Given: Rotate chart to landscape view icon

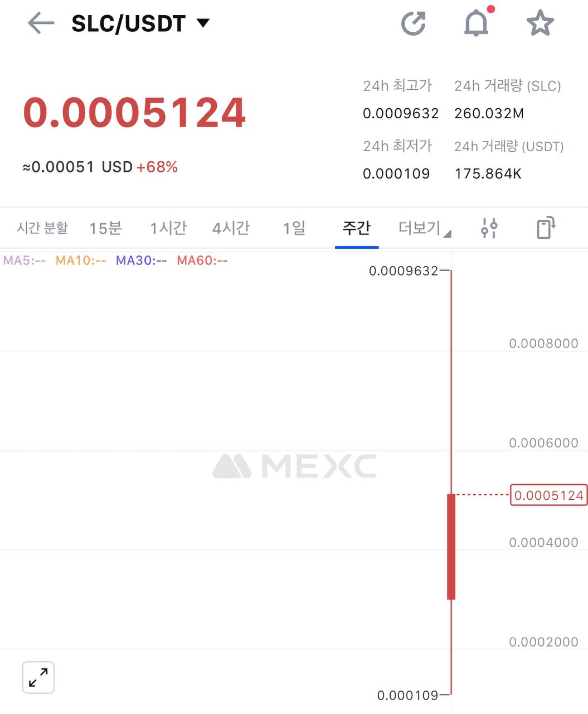Looking at the screenshot, I should (x=546, y=228).
